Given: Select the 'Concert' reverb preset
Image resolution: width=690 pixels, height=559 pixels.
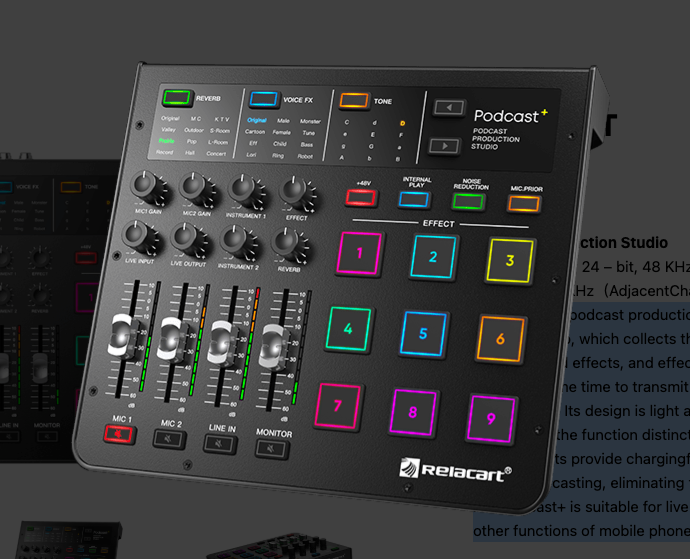Looking at the screenshot, I should 216,154.
